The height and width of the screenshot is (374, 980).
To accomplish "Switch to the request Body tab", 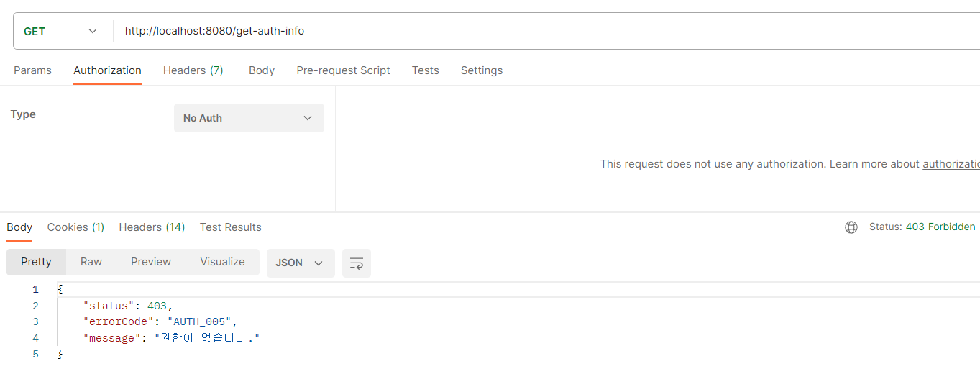I will click(x=262, y=70).
